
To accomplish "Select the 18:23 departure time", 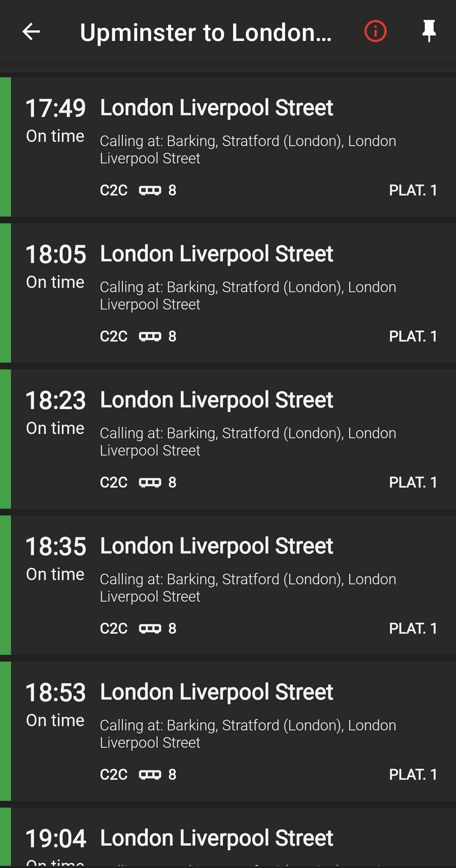I will click(56, 401).
